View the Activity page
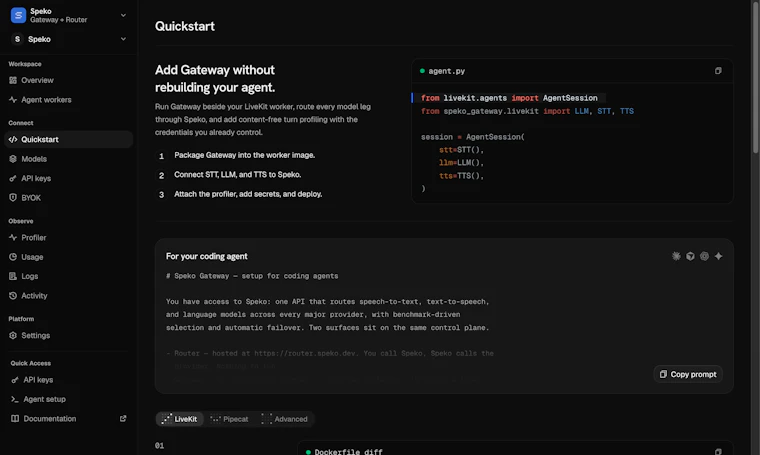760x455 pixels. (68, 296)
